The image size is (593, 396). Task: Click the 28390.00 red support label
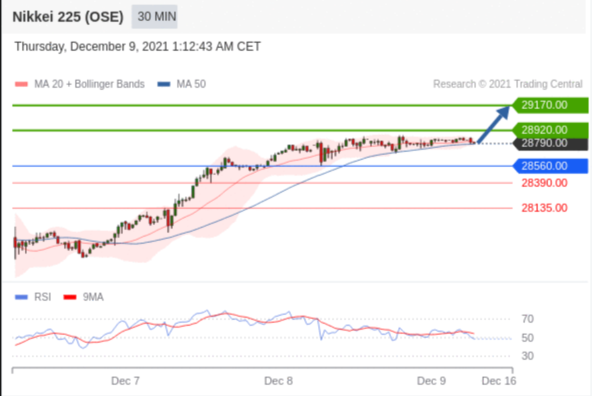(544, 183)
